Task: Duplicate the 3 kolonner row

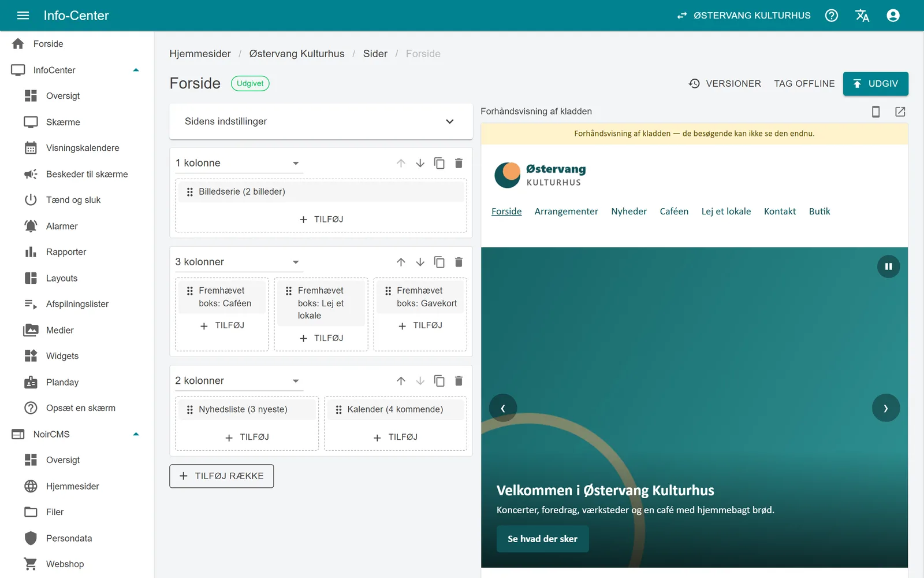Action: pyautogui.click(x=439, y=262)
